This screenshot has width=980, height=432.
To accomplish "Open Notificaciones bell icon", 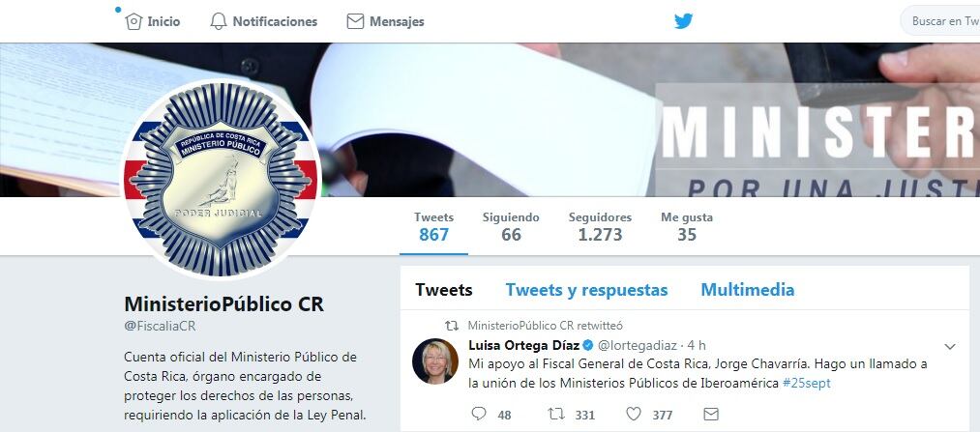I will (x=218, y=21).
